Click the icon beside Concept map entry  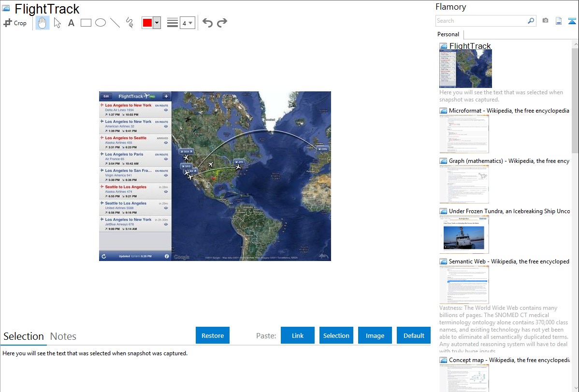coord(443,360)
